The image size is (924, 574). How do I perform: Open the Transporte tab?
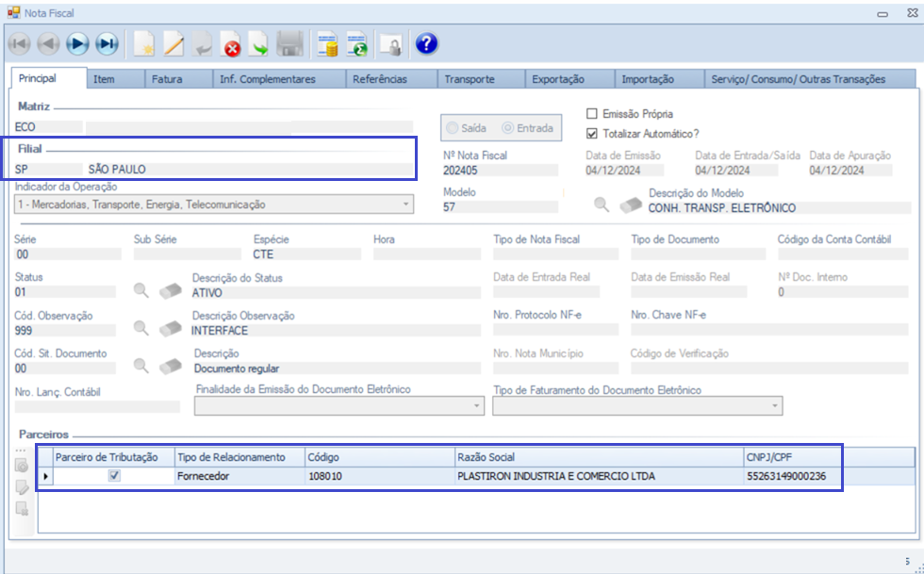469,79
